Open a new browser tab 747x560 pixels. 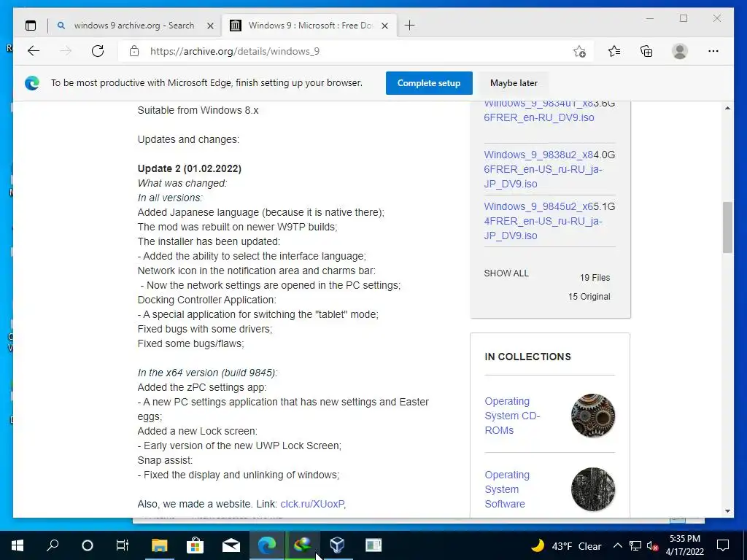coord(409,26)
